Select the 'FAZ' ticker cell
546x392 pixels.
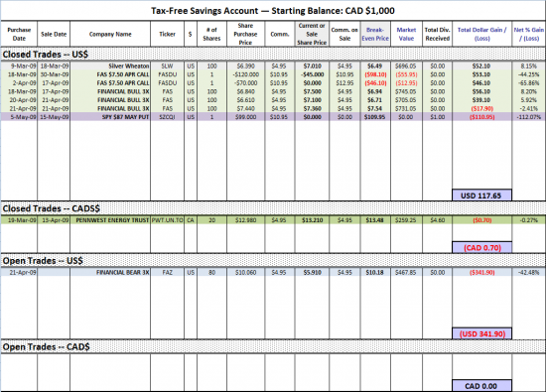pos(167,272)
